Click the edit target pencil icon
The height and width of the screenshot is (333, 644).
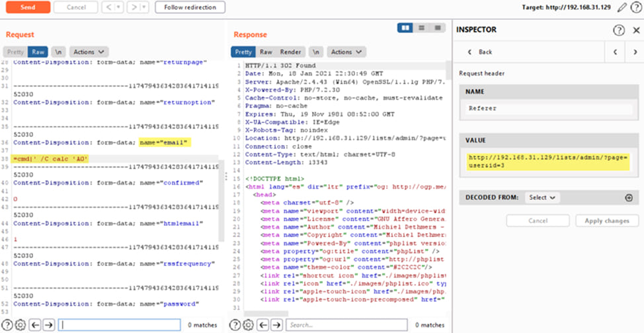coord(622,7)
